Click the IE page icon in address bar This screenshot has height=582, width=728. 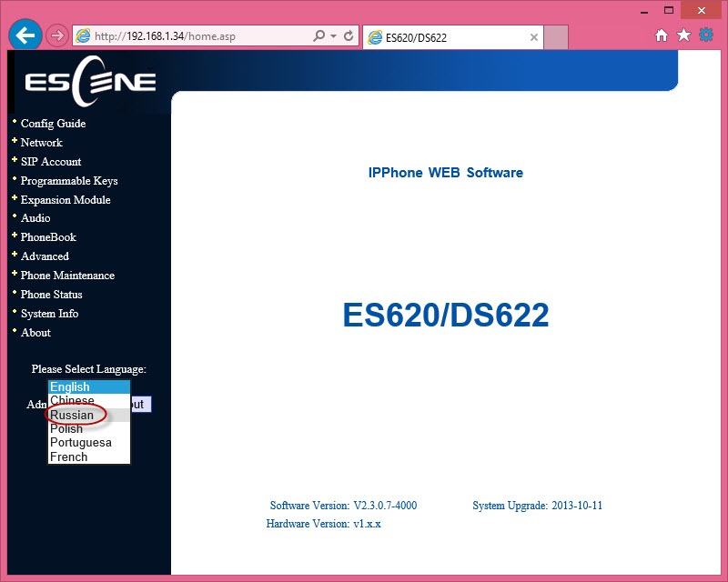coord(83,35)
